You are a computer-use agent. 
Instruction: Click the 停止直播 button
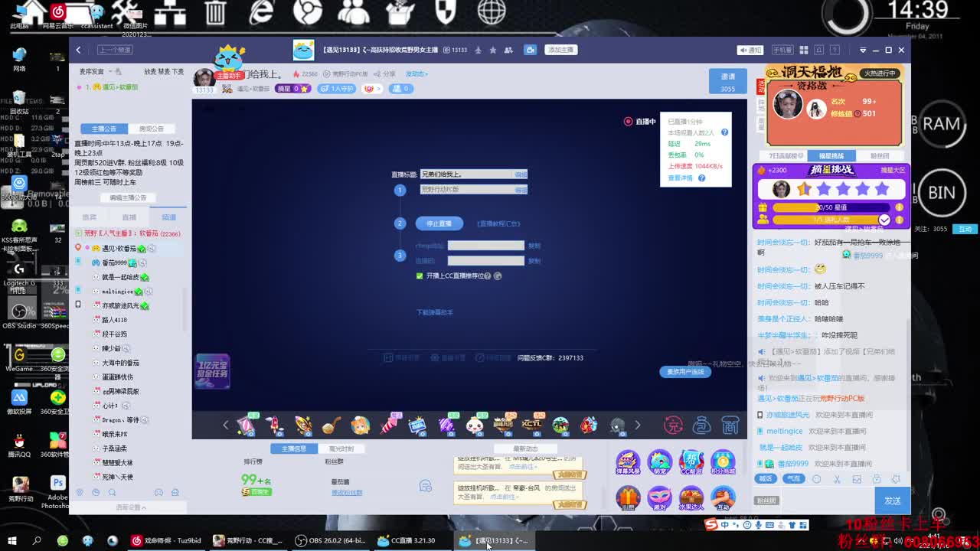coord(439,223)
